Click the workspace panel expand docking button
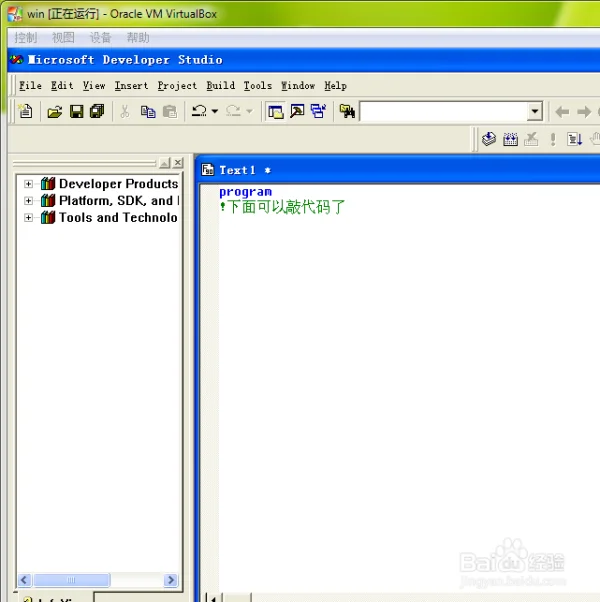 pos(165,163)
